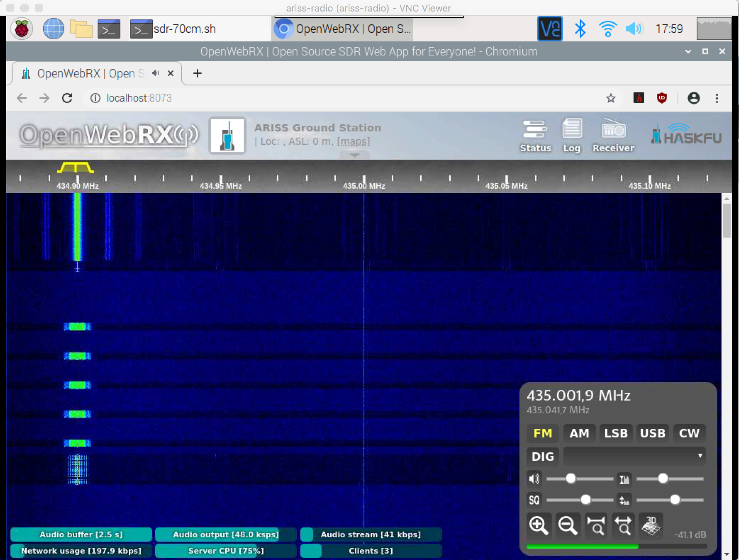Open the Chromium profile menu
Screen dimensions: 739x560
[694, 98]
